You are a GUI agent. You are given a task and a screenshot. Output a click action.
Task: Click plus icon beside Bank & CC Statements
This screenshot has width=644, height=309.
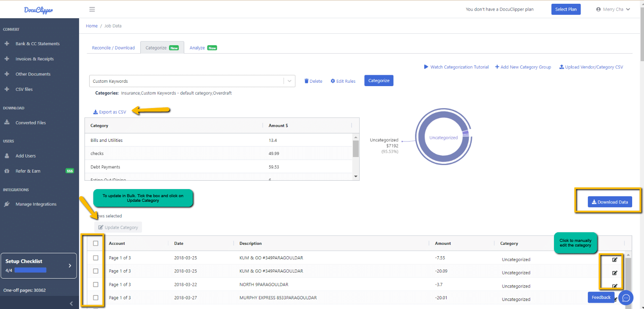click(x=7, y=43)
